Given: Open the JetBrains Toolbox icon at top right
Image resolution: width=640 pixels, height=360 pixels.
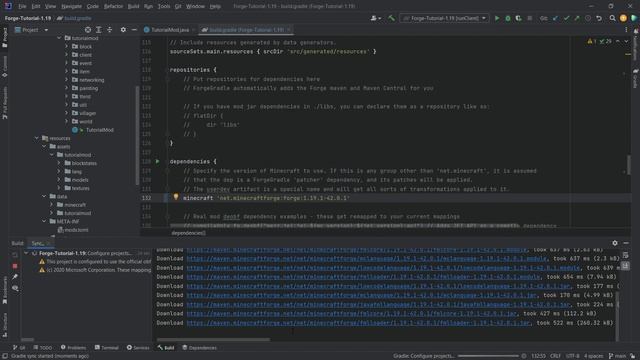Looking at the screenshot, I should [x=633, y=18].
